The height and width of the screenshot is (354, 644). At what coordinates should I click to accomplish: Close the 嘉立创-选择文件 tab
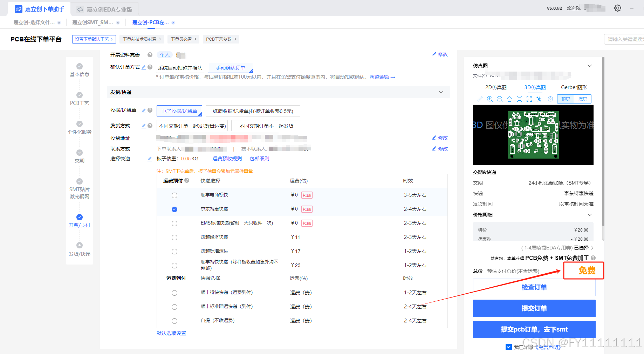(x=59, y=22)
